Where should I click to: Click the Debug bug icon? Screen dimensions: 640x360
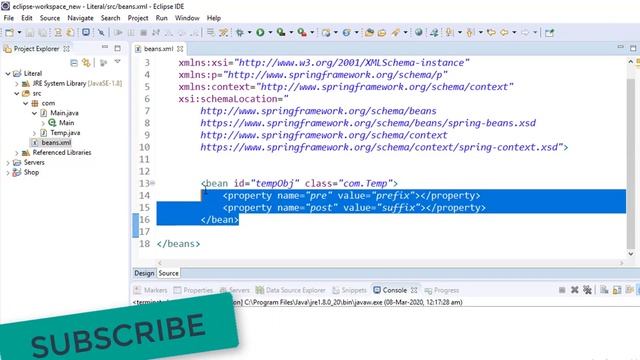click(x=240, y=33)
